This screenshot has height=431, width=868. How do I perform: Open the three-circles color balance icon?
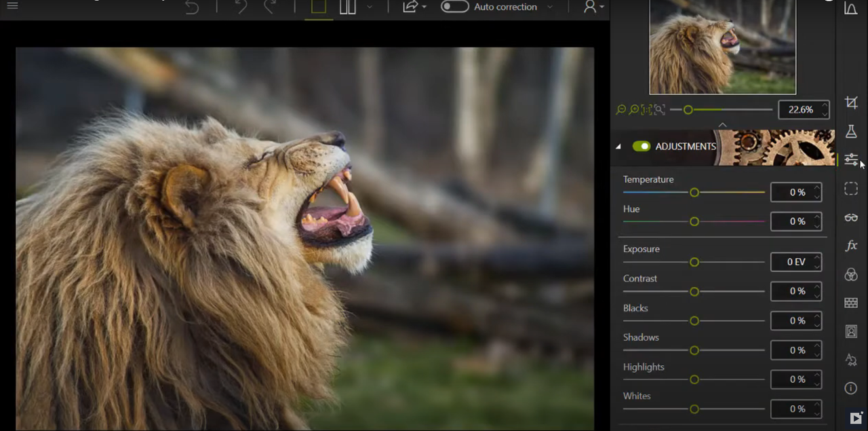(x=851, y=274)
